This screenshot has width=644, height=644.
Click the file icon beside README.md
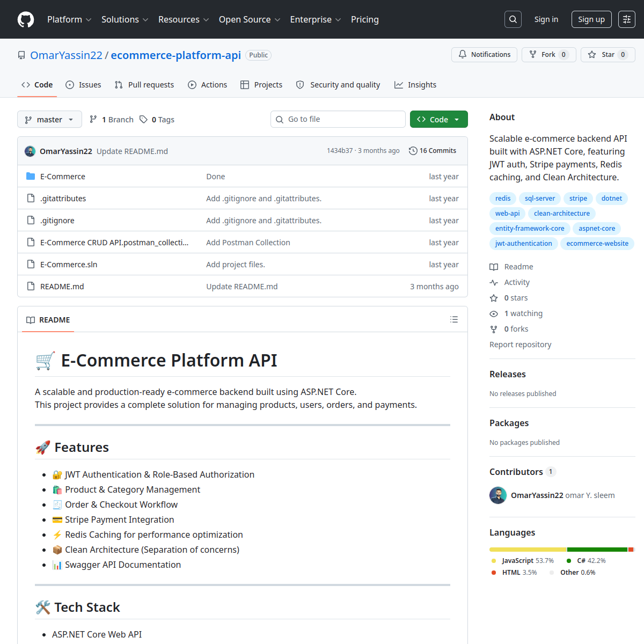[31, 287]
